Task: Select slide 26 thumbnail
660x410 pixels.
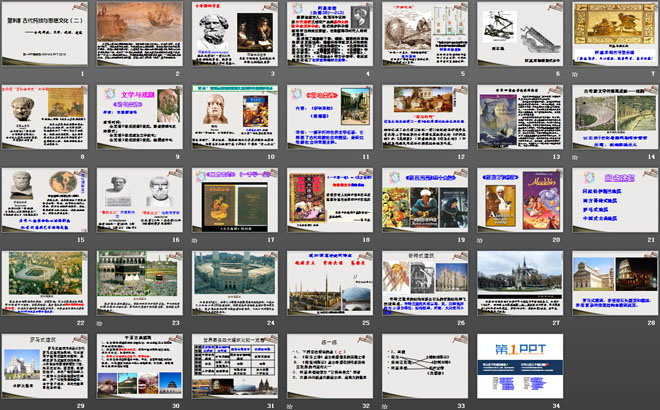Action: click(x=425, y=283)
